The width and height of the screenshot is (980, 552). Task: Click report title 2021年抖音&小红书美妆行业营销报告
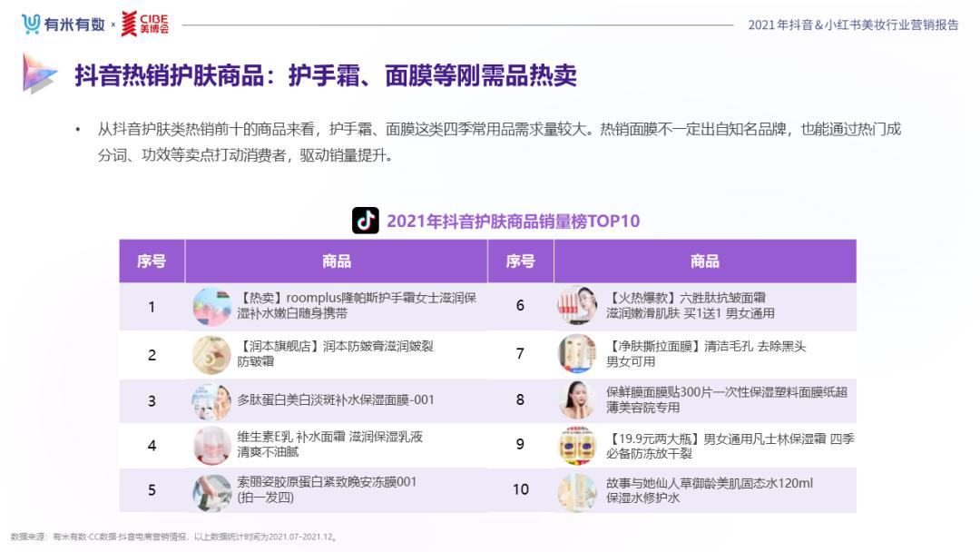[853, 25]
